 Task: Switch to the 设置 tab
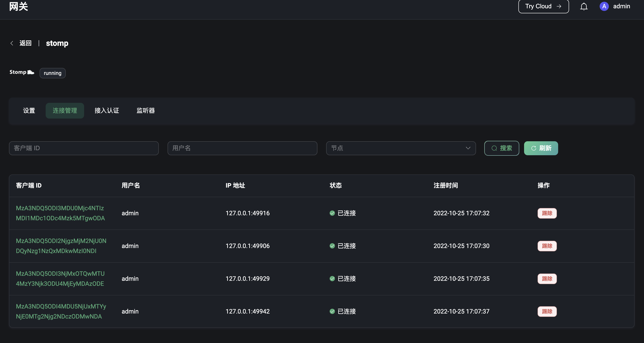[x=29, y=111]
